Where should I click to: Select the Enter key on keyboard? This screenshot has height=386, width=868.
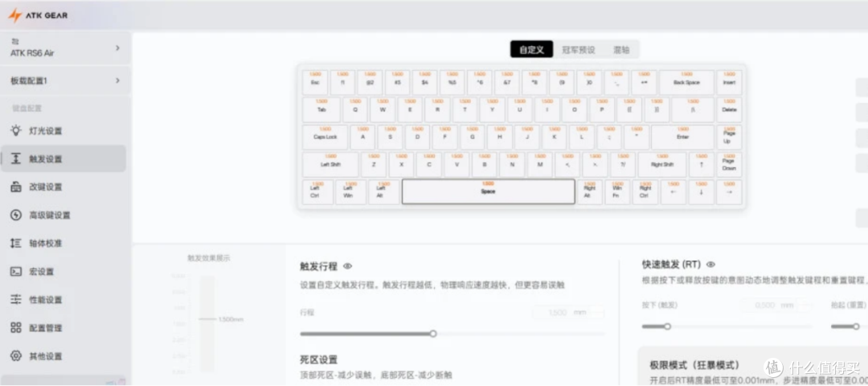click(x=682, y=137)
